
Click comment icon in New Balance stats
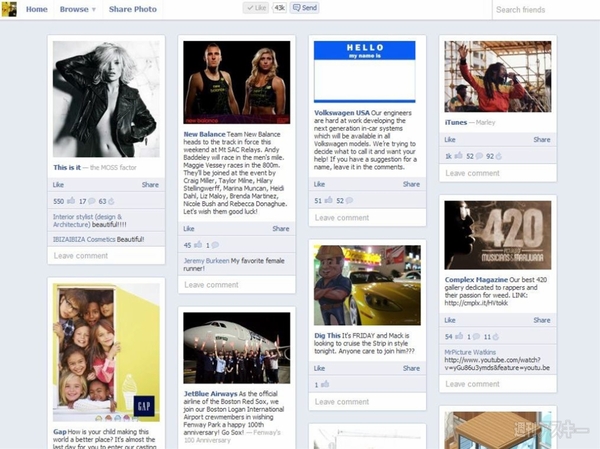click(x=215, y=245)
